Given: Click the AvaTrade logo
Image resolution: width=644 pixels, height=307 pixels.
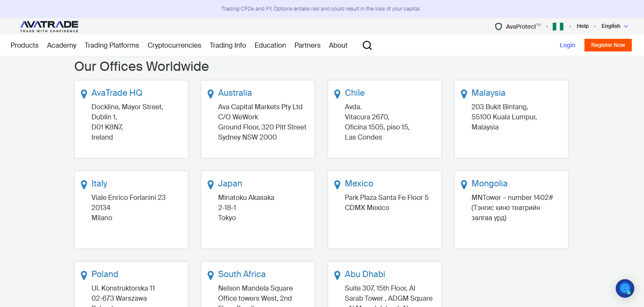Looking at the screenshot, I should click(49, 27).
